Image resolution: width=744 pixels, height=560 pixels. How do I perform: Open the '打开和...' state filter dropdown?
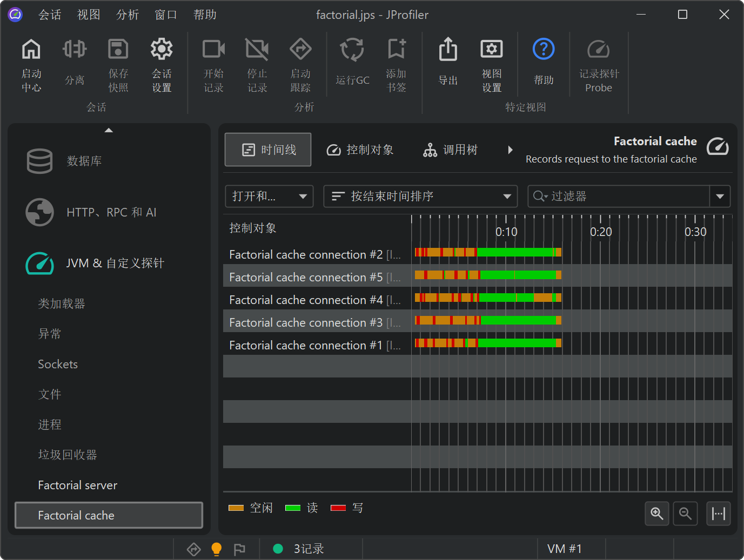[x=269, y=196]
